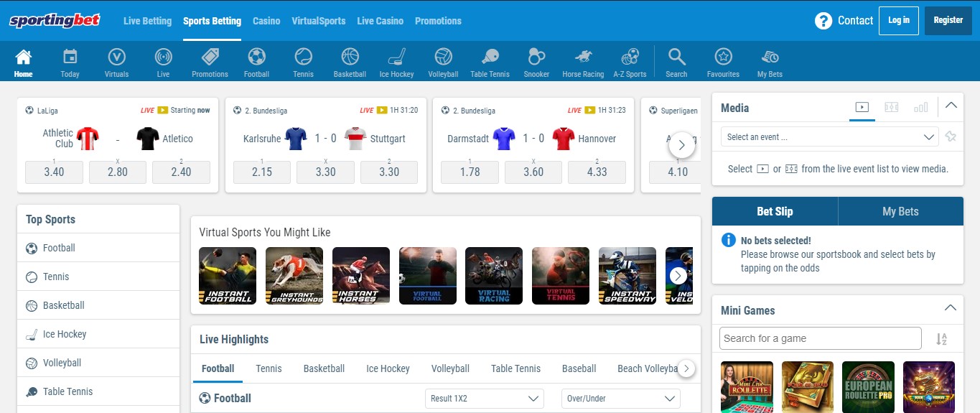The height and width of the screenshot is (413, 980).
Task: Open Football in Top Sports list
Action: [x=98, y=248]
